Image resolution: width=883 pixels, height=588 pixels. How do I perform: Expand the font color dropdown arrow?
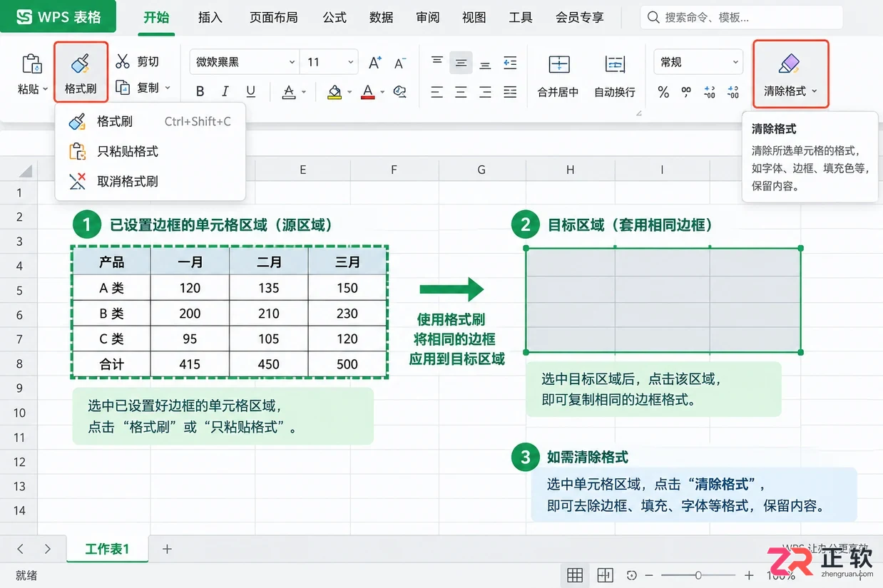click(382, 92)
